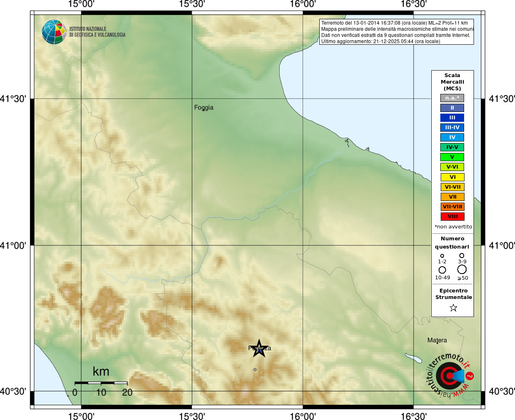Viewport: 515px width, 420px height.
Task: Click the 40°30' label on left axis
Action: click(x=13, y=391)
